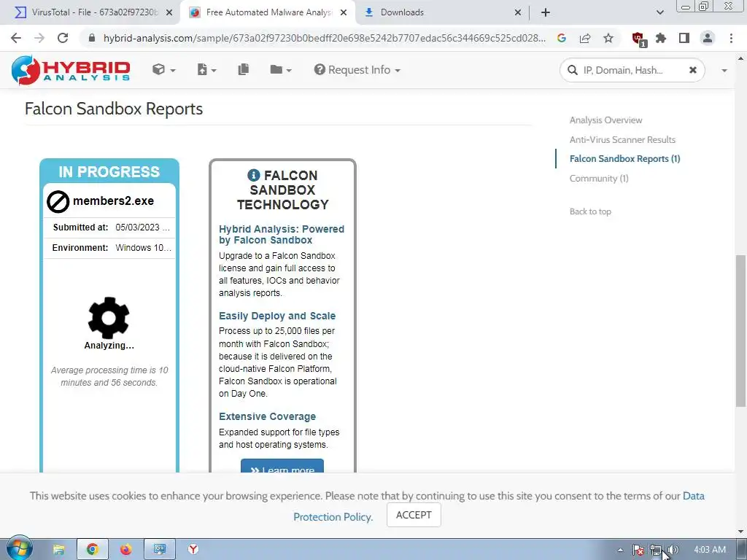Image resolution: width=747 pixels, height=560 pixels.
Task: Expand the Request Info menu
Action: click(x=357, y=70)
